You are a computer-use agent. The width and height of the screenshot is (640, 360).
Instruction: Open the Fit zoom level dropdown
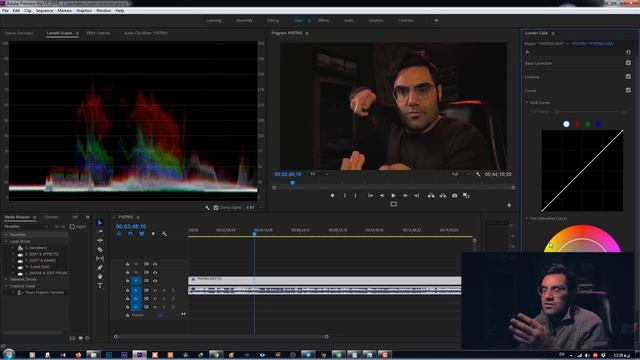point(319,174)
